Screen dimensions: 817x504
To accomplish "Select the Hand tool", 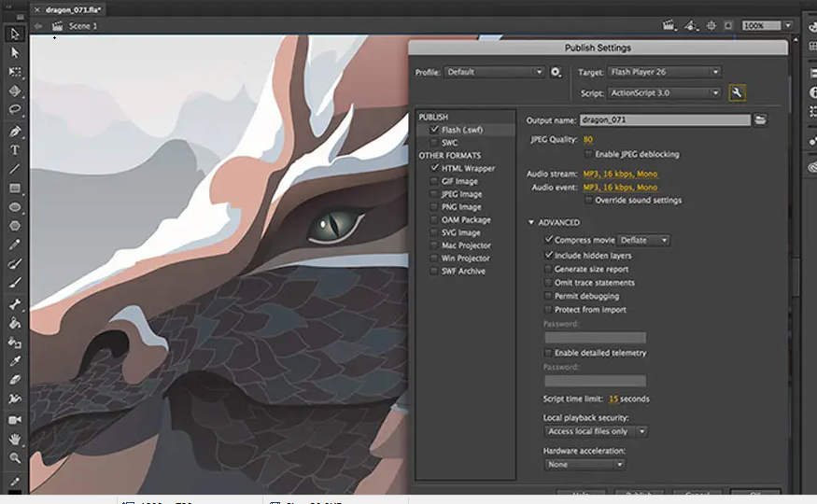I will pyautogui.click(x=15, y=439).
